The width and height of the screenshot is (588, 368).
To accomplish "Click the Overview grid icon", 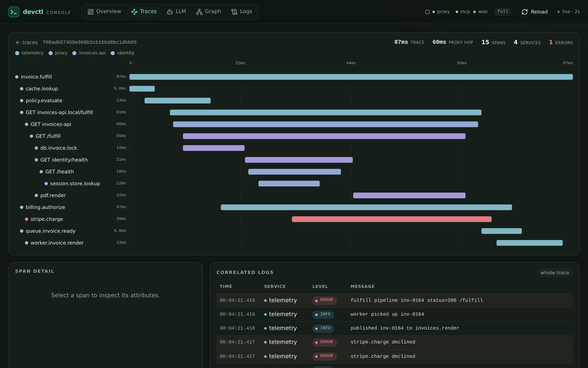I will click(90, 12).
